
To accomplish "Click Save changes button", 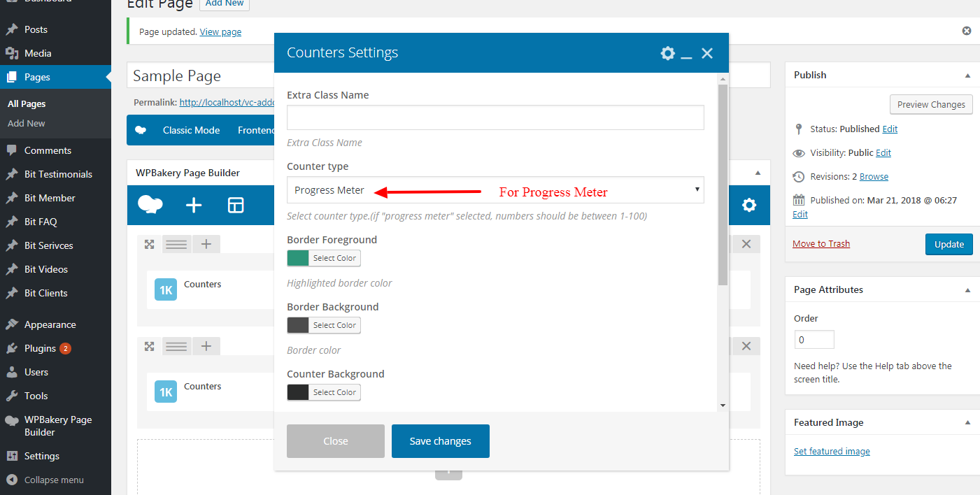I will (x=441, y=441).
